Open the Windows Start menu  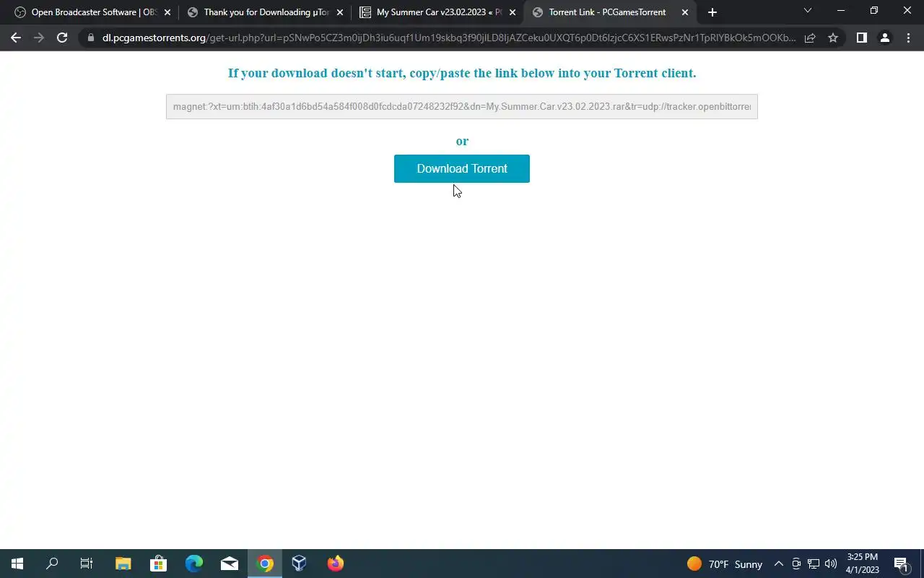(x=17, y=564)
